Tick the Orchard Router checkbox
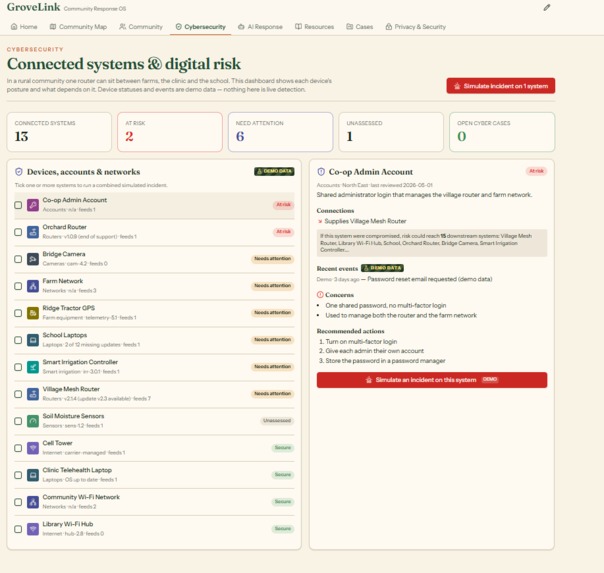Image resolution: width=604 pixels, height=573 pixels. click(x=18, y=232)
